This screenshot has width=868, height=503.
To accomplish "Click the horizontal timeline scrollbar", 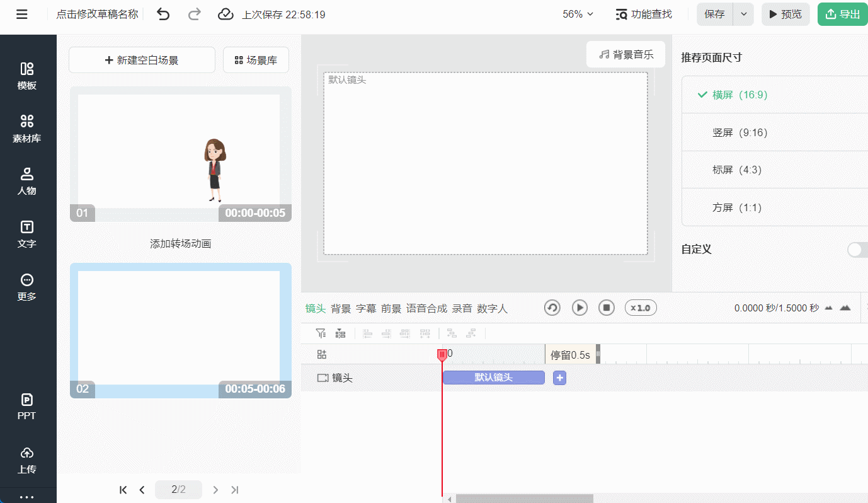I will 525,499.
